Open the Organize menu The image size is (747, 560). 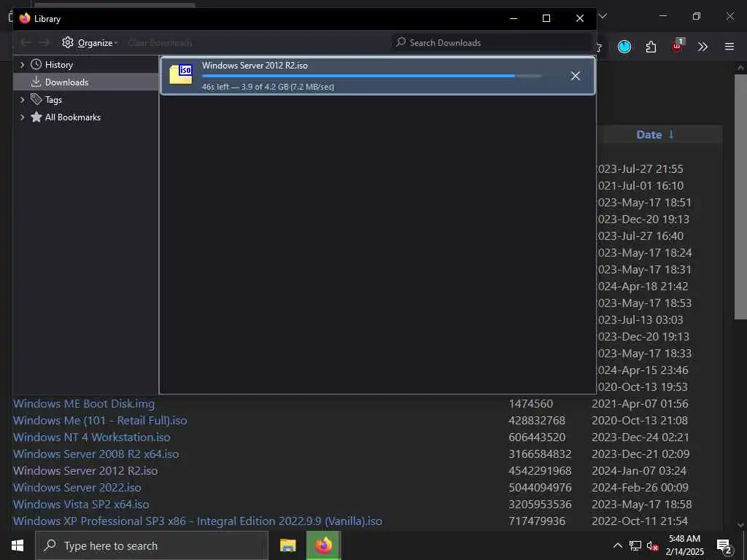[90, 43]
